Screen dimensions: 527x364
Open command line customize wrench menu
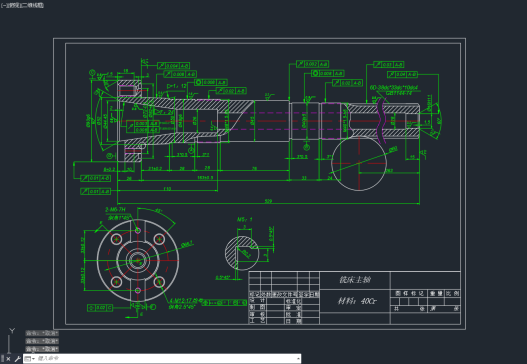[17, 359]
